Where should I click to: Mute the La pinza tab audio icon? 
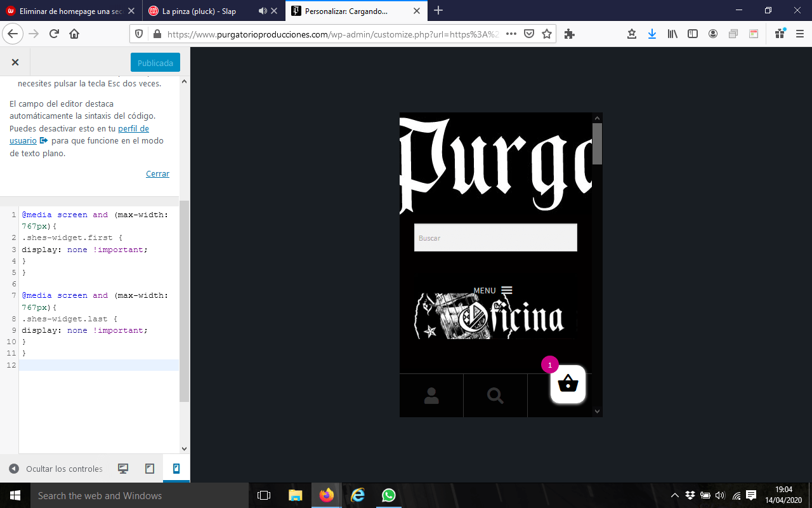click(263, 11)
